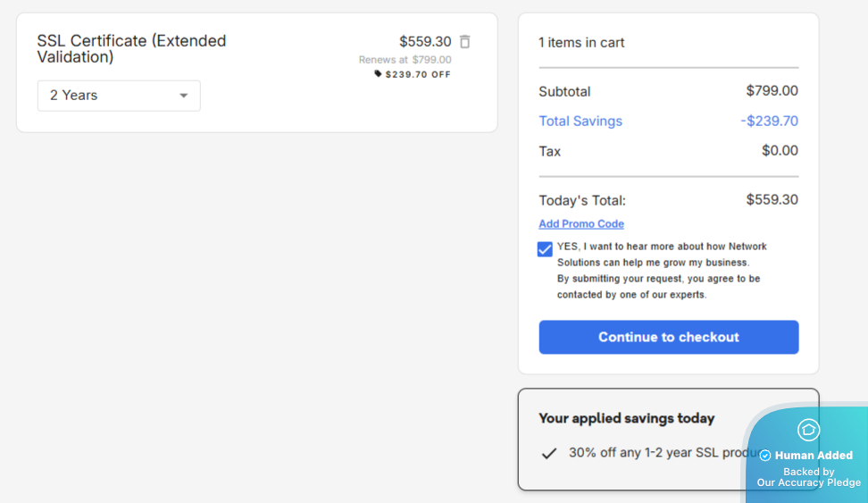
Task: Click the dropdown arrow in the term selector
Action: pos(183,96)
